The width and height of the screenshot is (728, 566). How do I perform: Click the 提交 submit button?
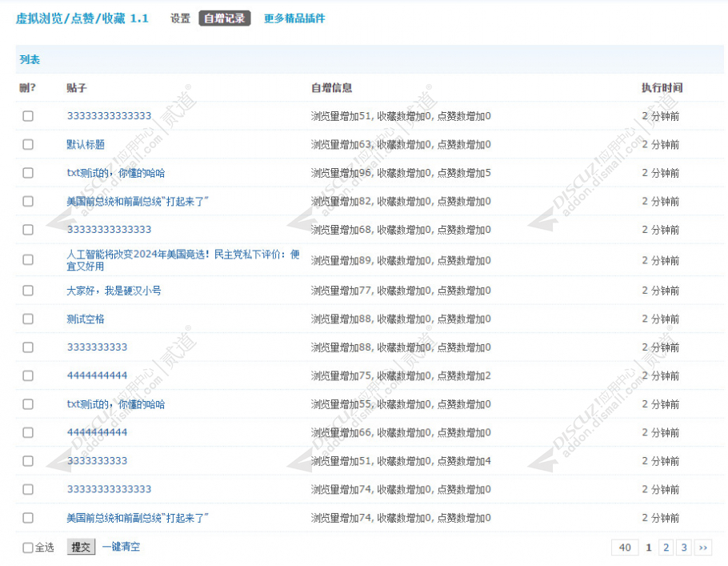pyautogui.click(x=82, y=547)
